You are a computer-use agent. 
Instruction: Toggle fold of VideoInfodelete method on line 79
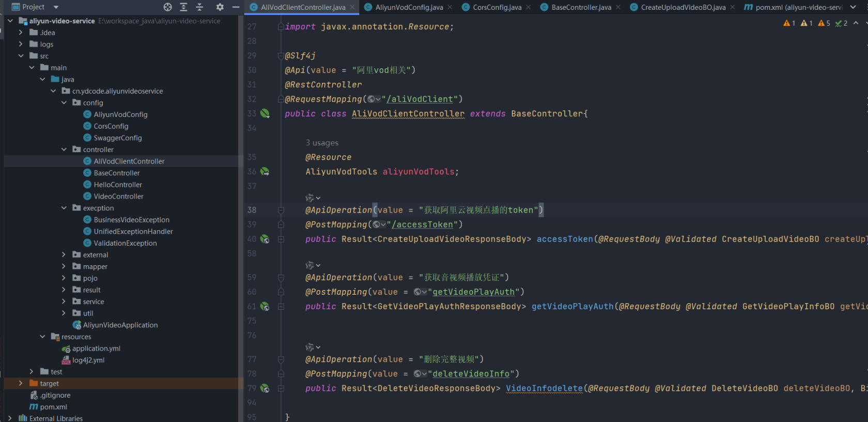pos(281,388)
